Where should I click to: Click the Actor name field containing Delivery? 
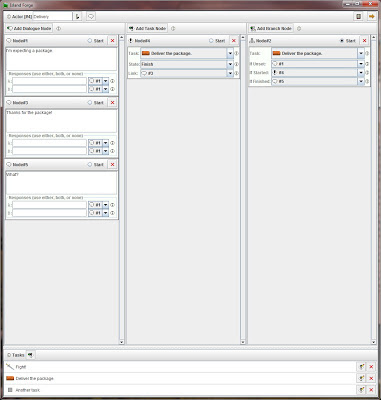point(52,16)
